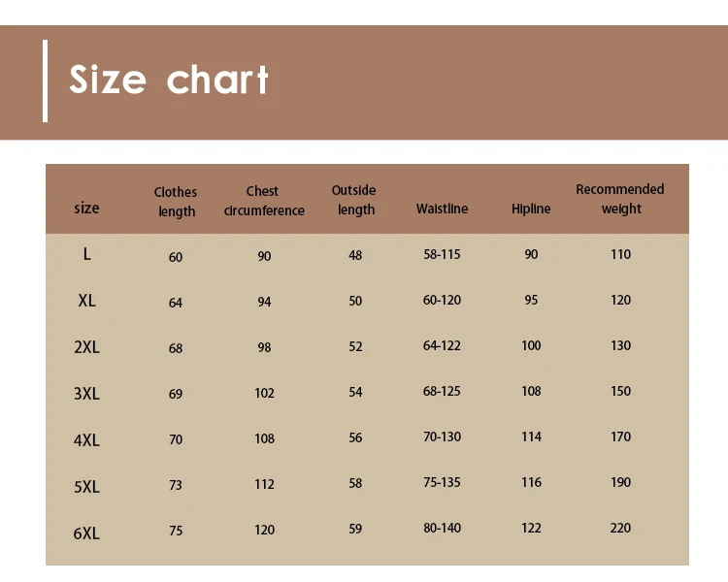728x582 pixels.
Task: Select the XL size row label
Action: 87,301
